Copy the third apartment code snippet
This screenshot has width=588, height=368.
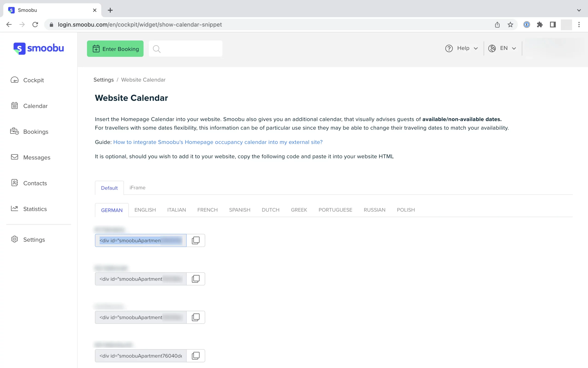click(x=196, y=317)
